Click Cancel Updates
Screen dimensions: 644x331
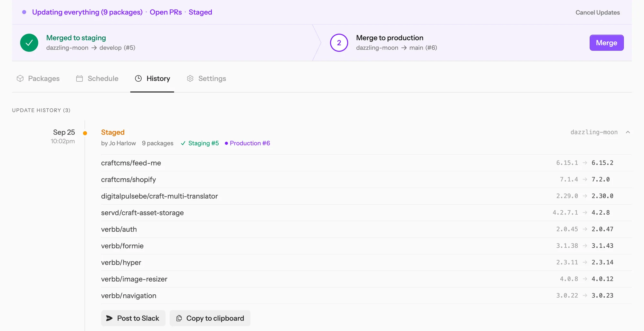click(x=598, y=13)
